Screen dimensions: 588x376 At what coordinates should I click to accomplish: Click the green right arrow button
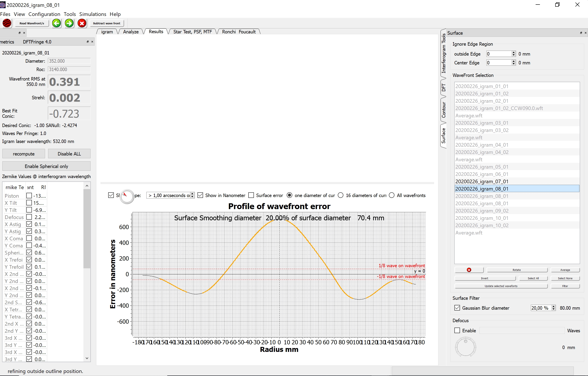(x=69, y=23)
